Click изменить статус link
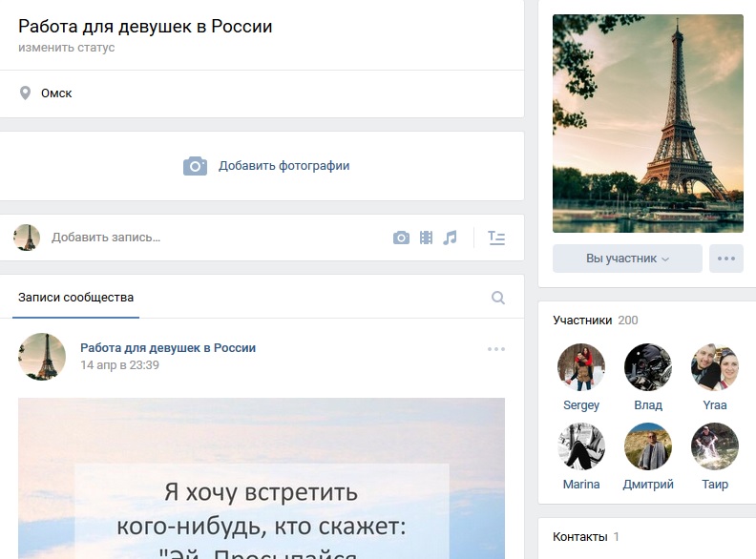The width and height of the screenshot is (756, 559). coord(67,48)
